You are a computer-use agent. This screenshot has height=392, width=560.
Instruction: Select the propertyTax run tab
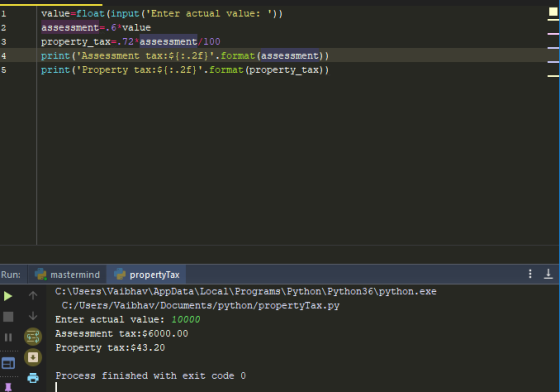(146, 275)
